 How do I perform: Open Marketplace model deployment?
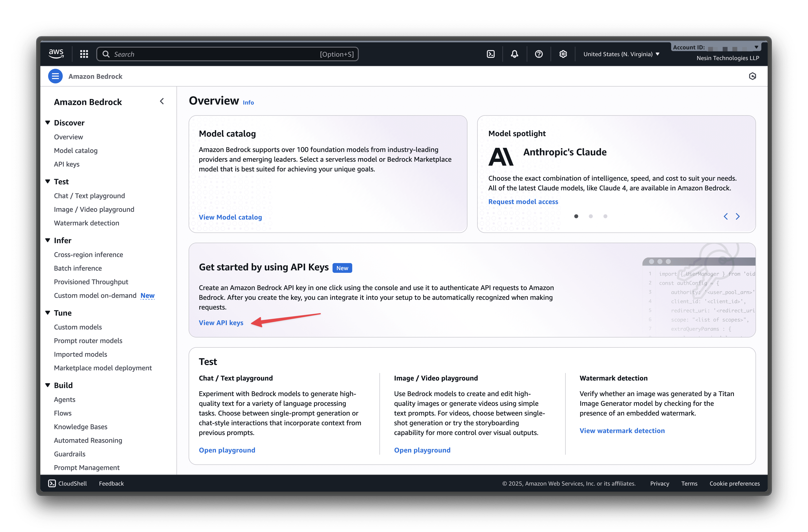[x=103, y=368]
